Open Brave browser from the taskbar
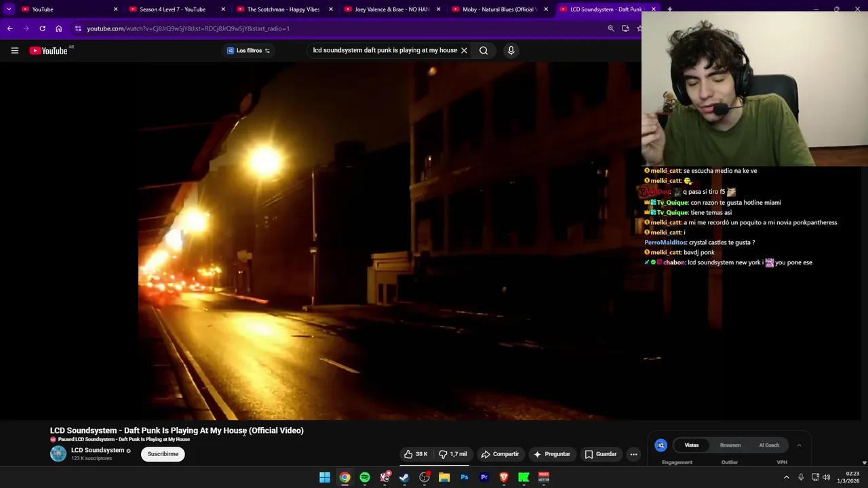Viewport: 868px width, 488px height. (x=504, y=477)
